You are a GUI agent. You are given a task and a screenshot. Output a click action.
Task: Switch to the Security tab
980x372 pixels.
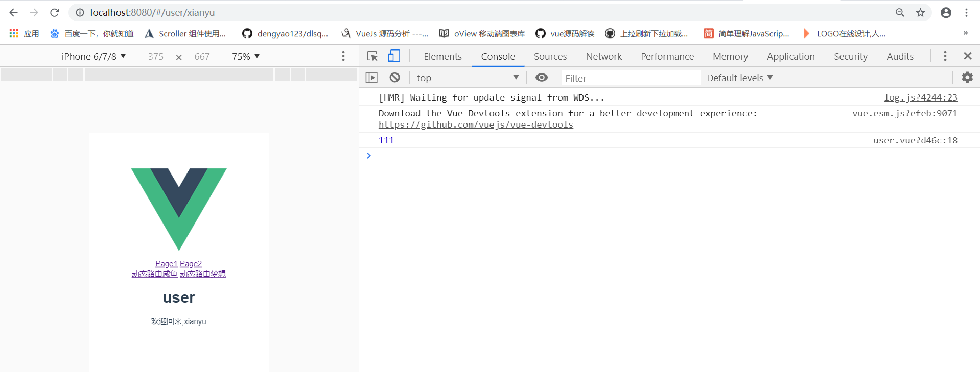tap(851, 57)
